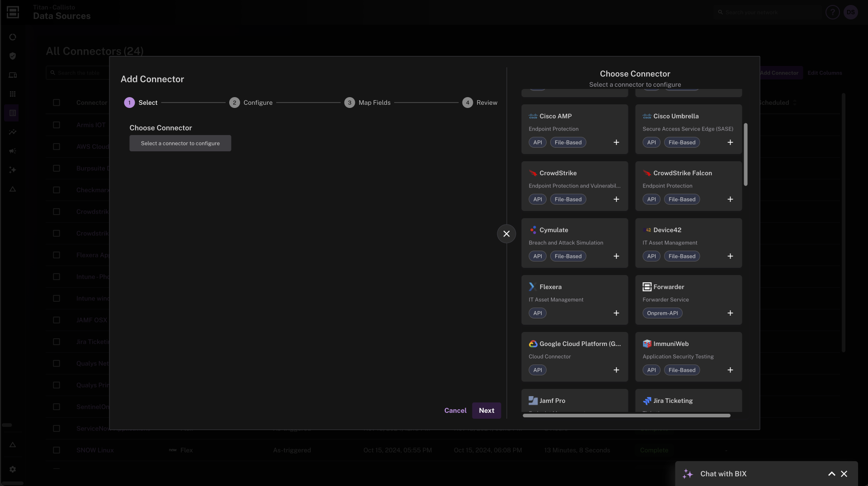Click the Cymulate logo icon
This screenshot has height=486, width=868.
click(x=533, y=230)
